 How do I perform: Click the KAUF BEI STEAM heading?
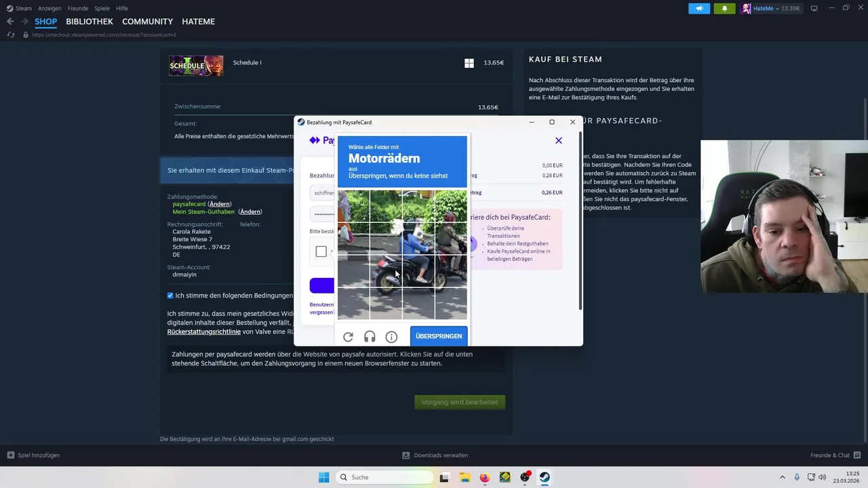566,59
